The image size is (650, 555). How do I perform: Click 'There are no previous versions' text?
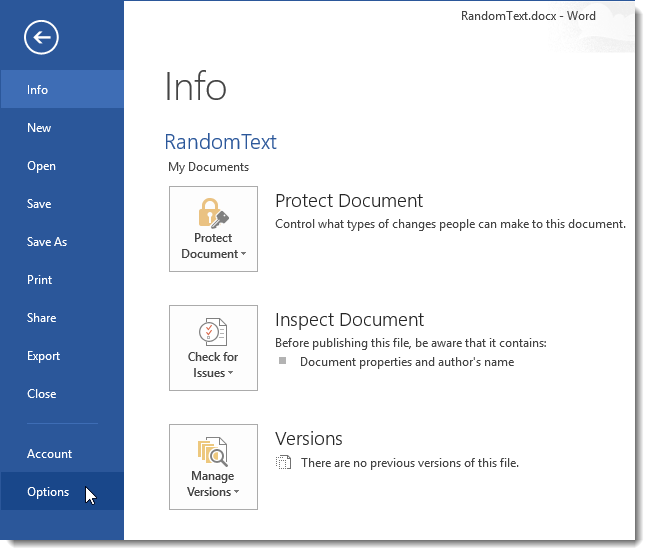[410, 463]
